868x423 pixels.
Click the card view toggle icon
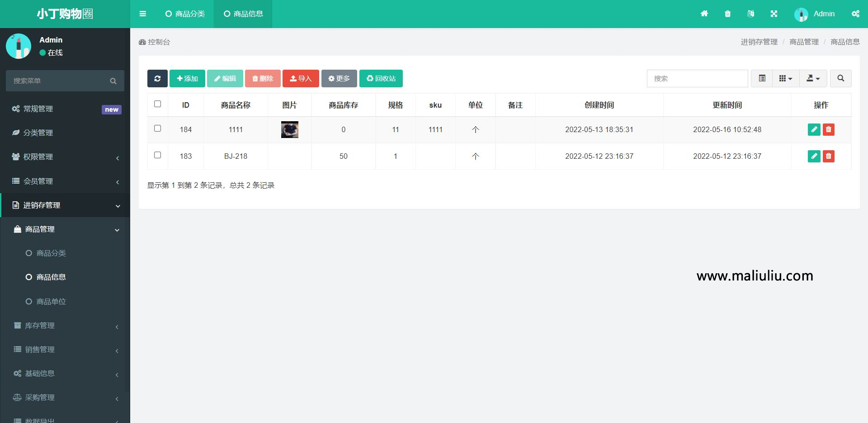click(x=762, y=78)
